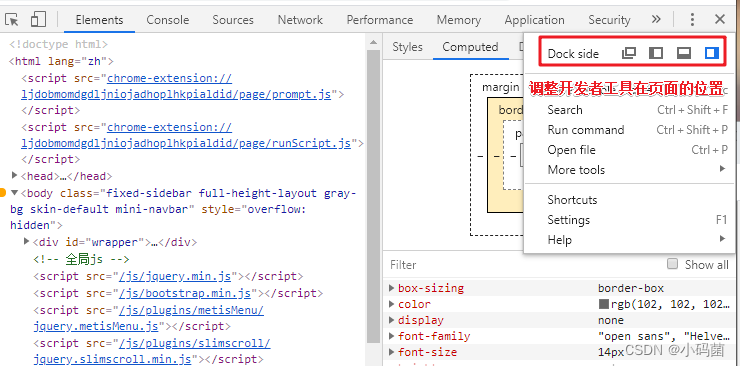740x366 pixels.
Task: Follow the /js/bootstrap.min.js link
Action: (185, 293)
